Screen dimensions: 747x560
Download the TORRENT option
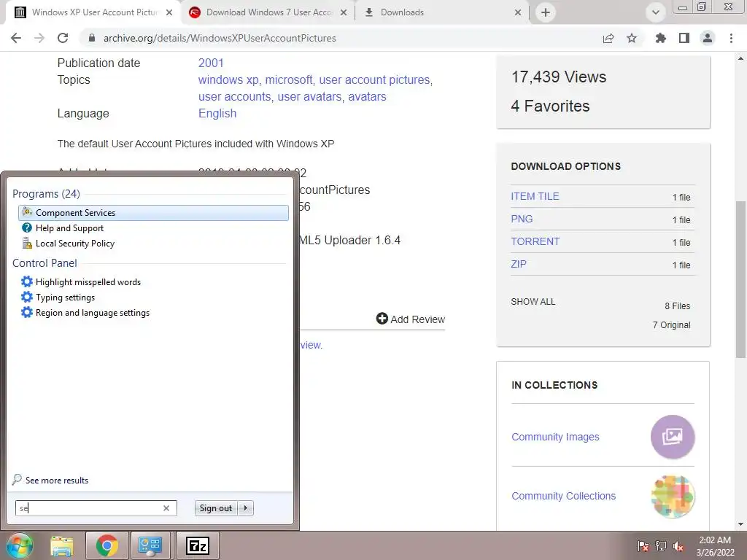(x=535, y=241)
